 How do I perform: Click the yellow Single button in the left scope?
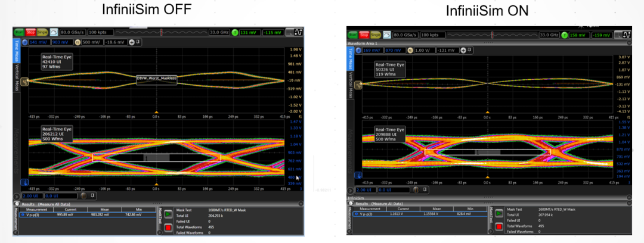coord(43,32)
